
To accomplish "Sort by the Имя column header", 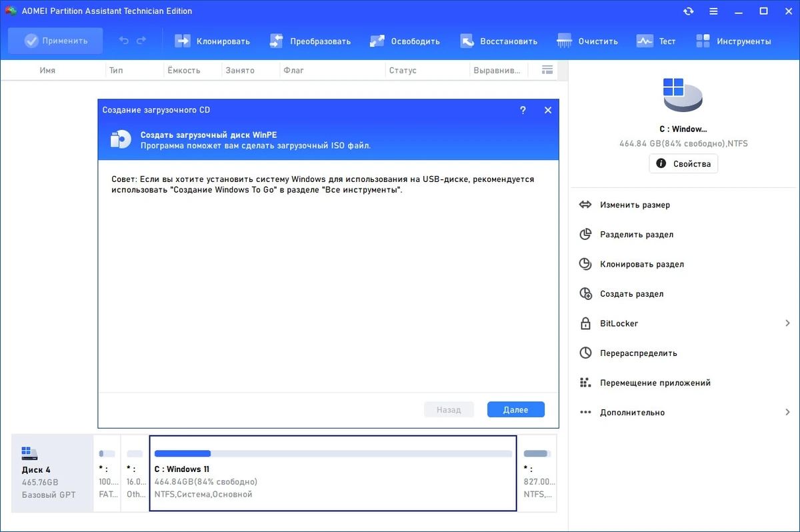I will (47, 70).
